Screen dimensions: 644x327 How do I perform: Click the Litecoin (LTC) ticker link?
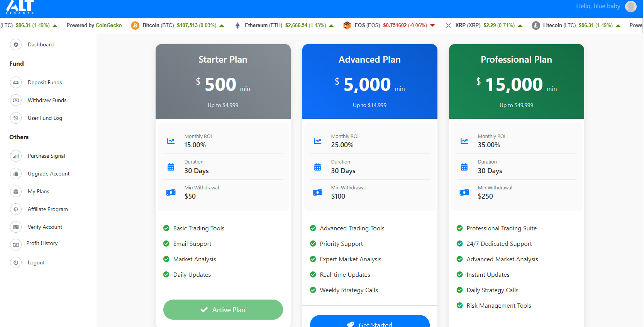pos(559,26)
